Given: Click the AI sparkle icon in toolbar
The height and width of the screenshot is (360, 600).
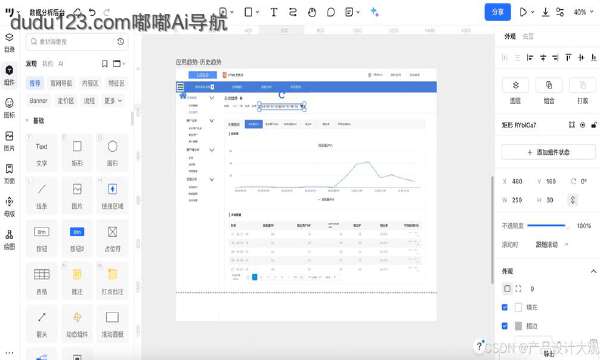Looking at the screenshot, I should (x=375, y=12).
